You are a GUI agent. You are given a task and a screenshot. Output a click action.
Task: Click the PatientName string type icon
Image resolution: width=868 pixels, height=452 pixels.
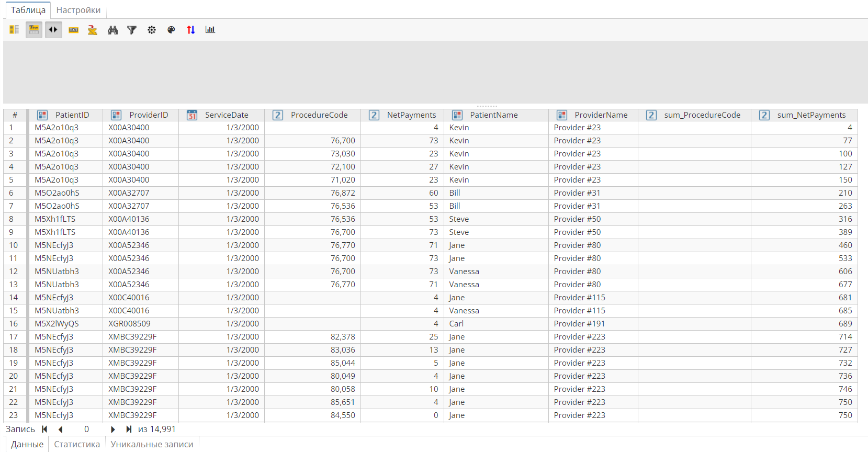(457, 115)
